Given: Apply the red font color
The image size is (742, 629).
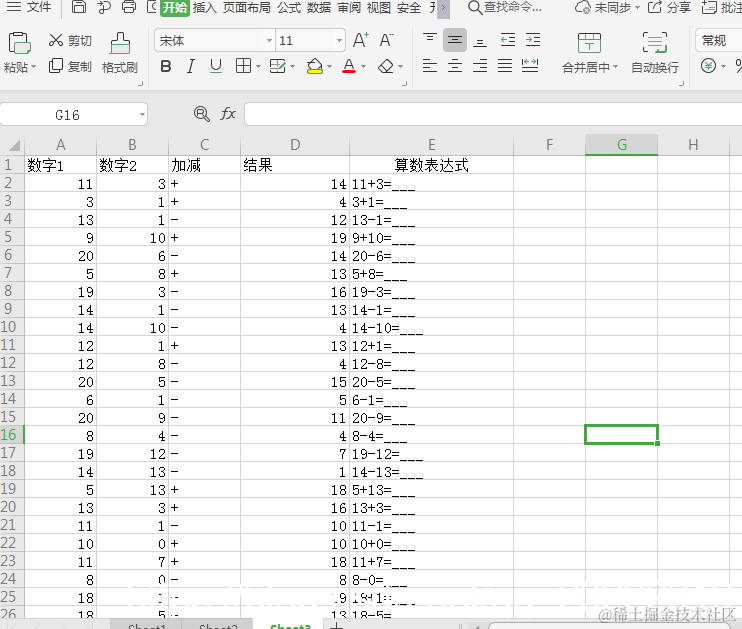Looking at the screenshot, I should 349,66.
